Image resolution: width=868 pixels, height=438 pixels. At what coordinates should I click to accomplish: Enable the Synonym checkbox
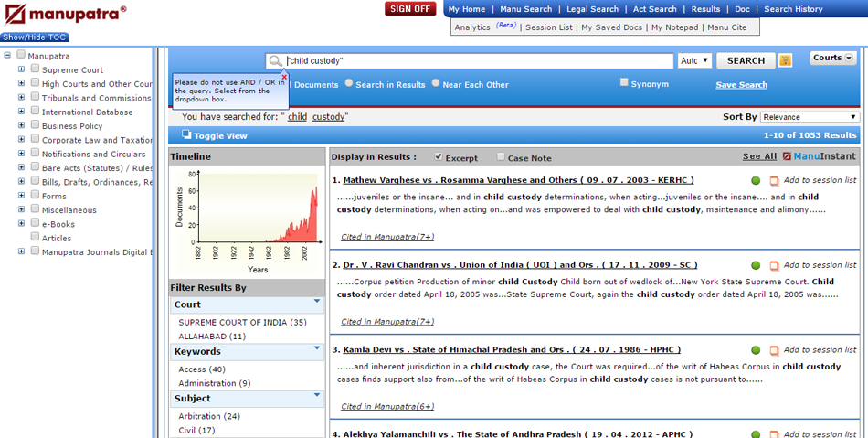point(624,82)
